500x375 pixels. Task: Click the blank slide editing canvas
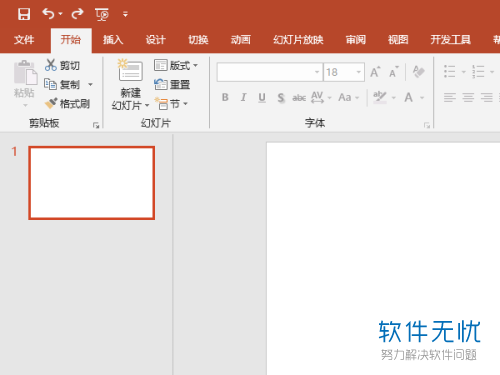[383, 259]
